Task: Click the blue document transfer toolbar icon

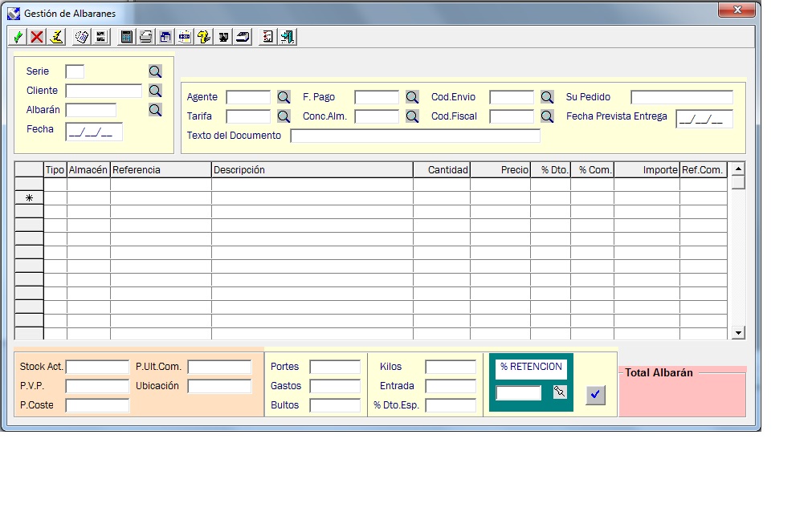Action: click(x=185, y=37)
